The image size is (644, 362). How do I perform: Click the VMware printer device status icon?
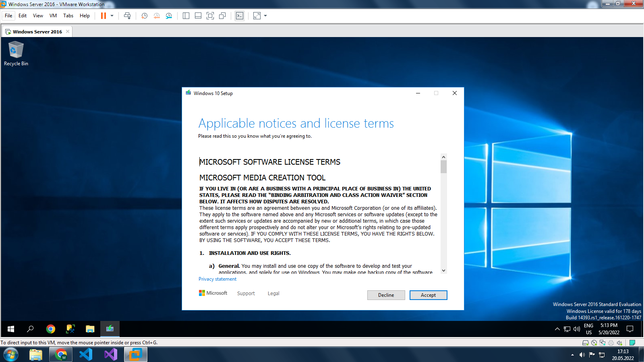tap(611, 343)
